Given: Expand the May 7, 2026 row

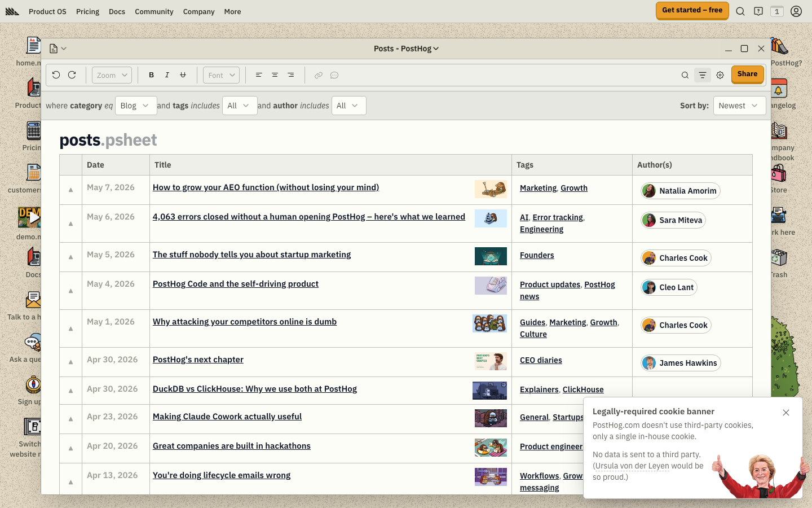Looking at the screenshot, I should [x=70, y=190].
